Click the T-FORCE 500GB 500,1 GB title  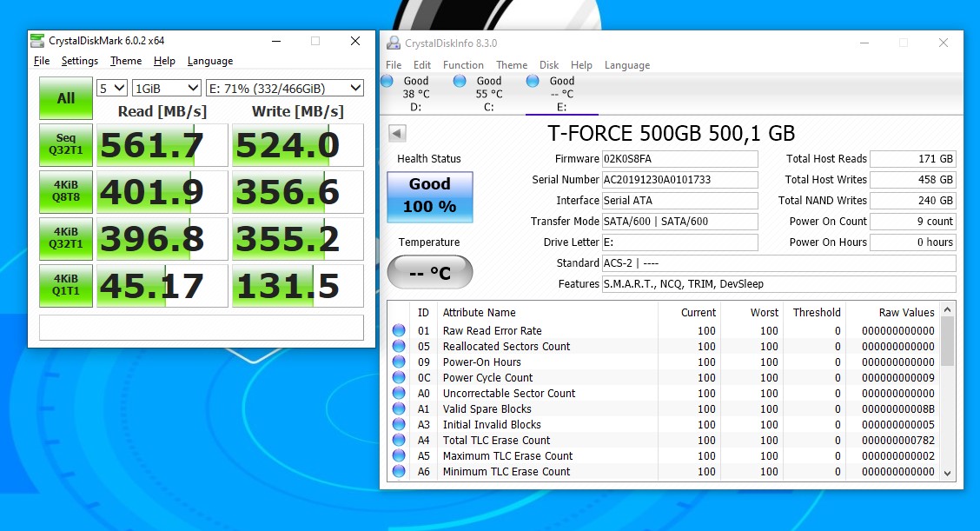[x=672, y=133]
